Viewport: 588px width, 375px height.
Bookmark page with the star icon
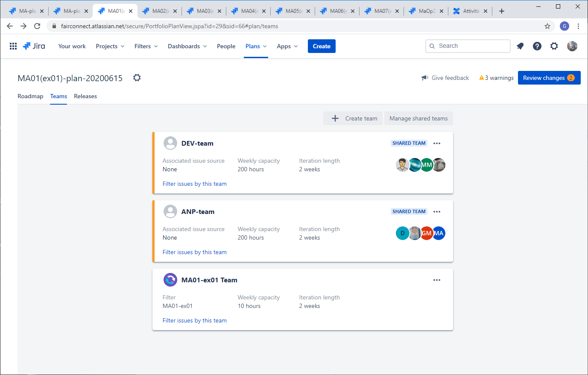pyautogui.click(x=547, y=26)
